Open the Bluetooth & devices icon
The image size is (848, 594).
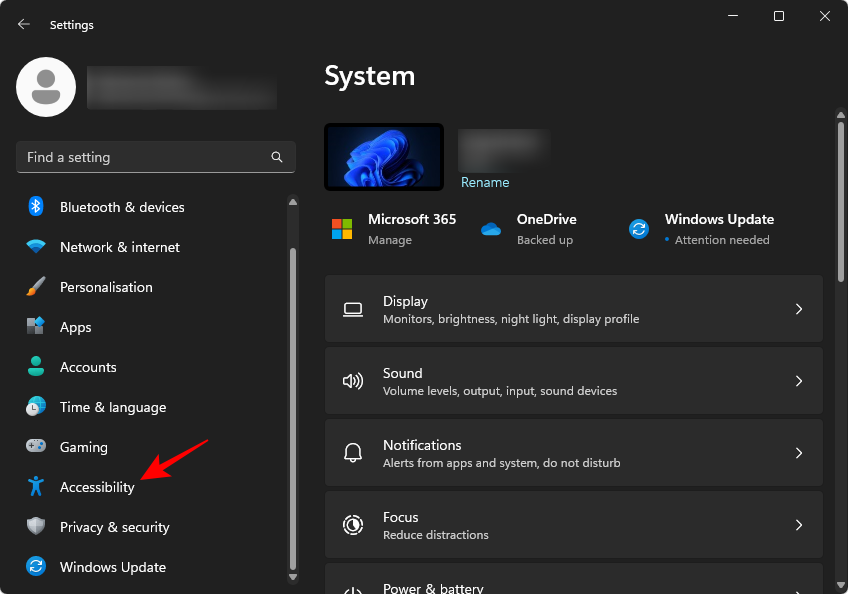[x=35, y=207]
